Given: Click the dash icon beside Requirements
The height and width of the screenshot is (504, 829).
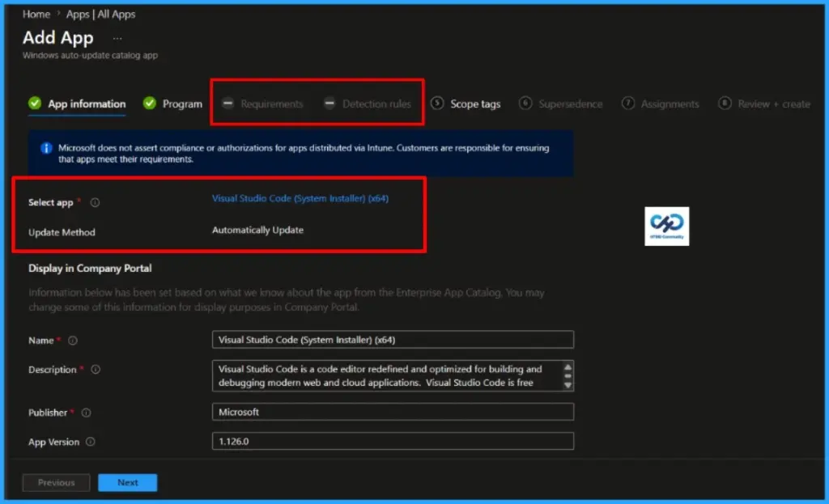Looking at the screenshot, I should click(x=227, y=103).
